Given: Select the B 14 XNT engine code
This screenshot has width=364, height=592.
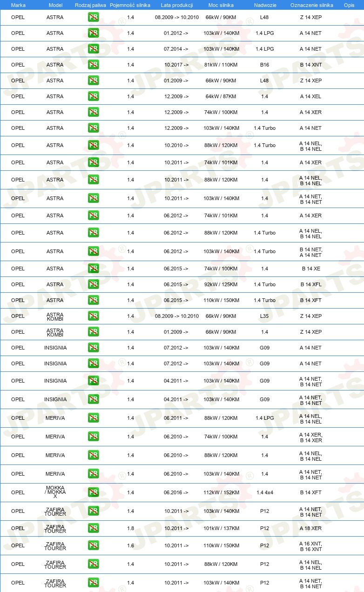Looking at the screenshot, I should pos(311,65).
